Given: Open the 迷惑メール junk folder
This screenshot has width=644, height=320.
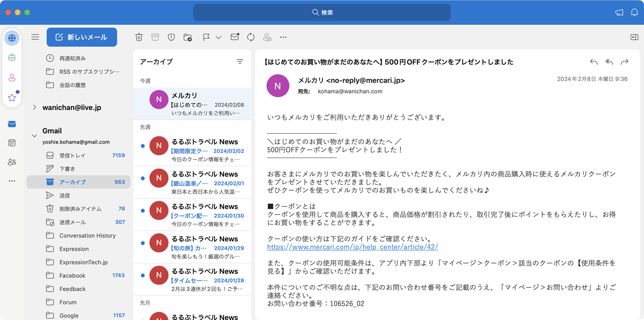Looking at the screenshot, I should [79, 222].
